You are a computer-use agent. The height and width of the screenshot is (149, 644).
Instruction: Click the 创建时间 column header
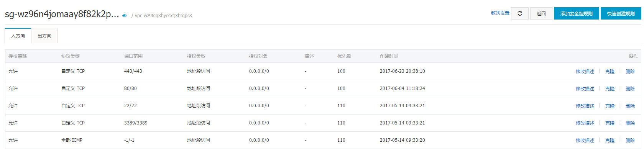coord(389,56)
